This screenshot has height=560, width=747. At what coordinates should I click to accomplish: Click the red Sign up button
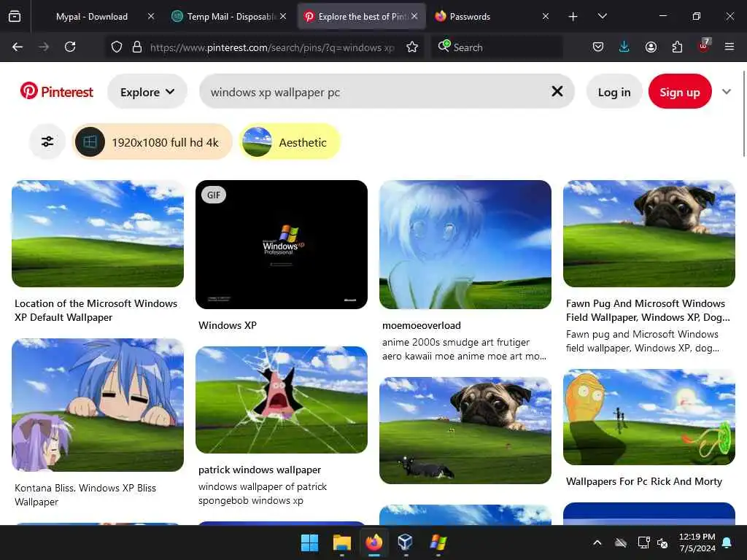[680, 91]
